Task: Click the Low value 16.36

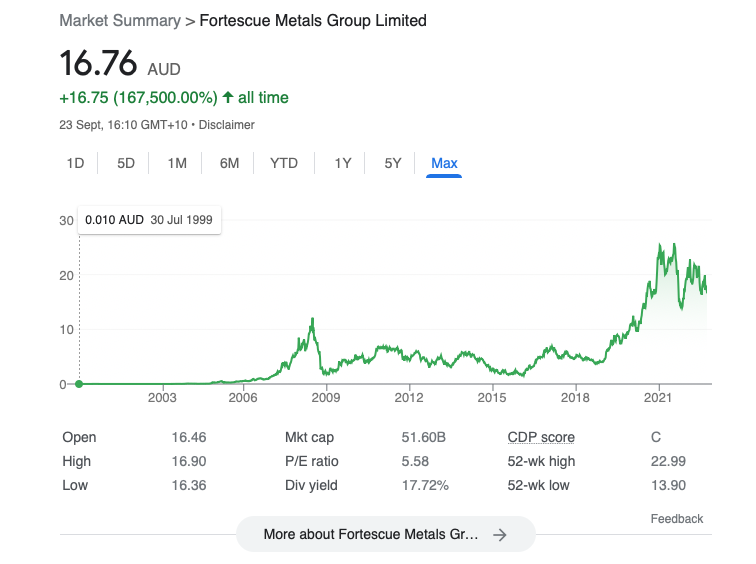Action: click(x=189, y=485)
